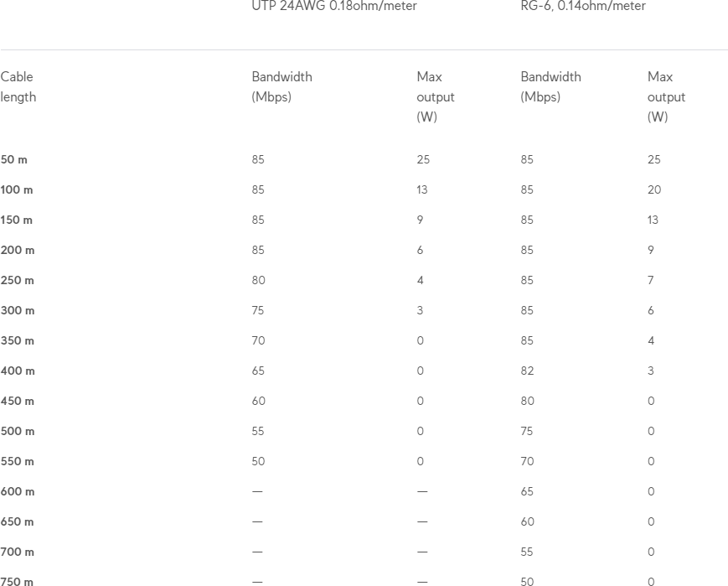This screenshot has height=586, width=728.
Task: Click the first Bandwidth (Mbps) column header
Action: pos(281,87)
